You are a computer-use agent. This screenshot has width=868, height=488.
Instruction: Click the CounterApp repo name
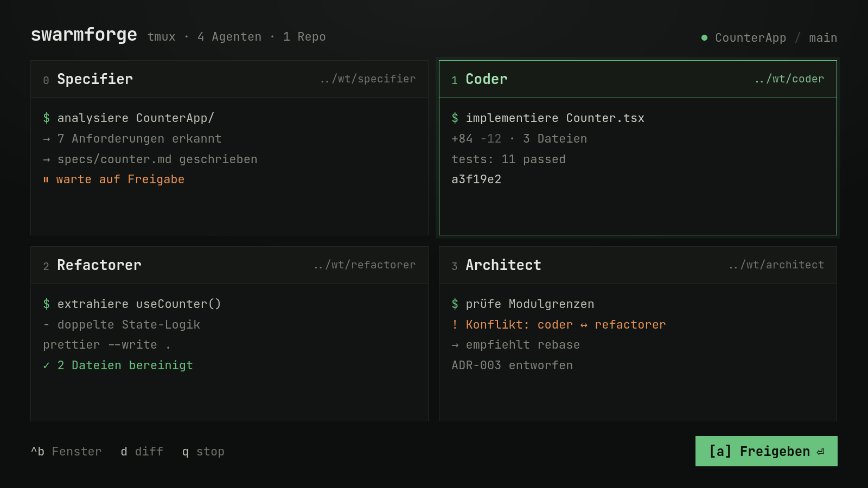pos(750,38)
